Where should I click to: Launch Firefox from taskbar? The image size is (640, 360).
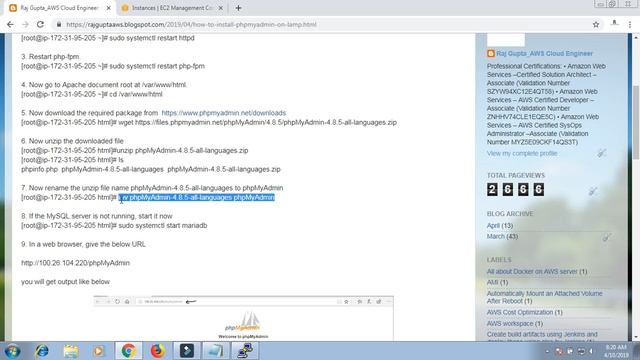tap(158, 351)
